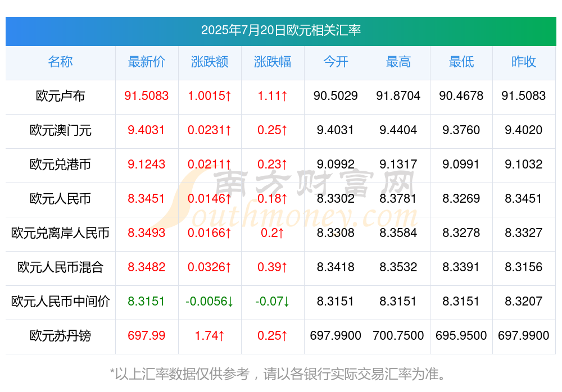
Task: Select the 欧元兑港币 row name
Action: click(x=60, y=165)
